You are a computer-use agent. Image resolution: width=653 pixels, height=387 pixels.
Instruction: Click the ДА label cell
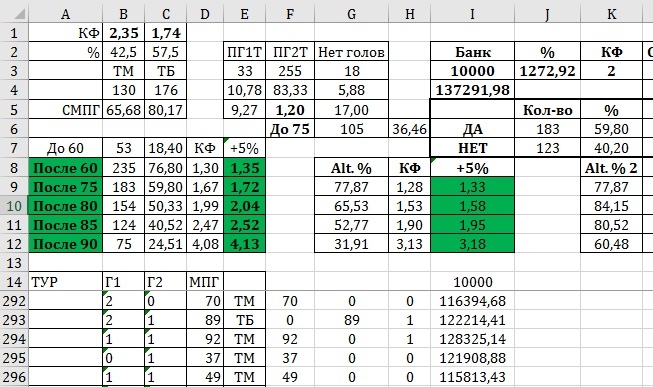[472, 129]
